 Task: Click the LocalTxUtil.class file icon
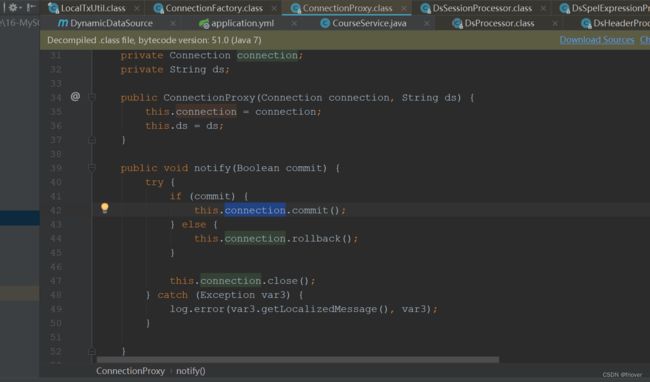(53, 8)
